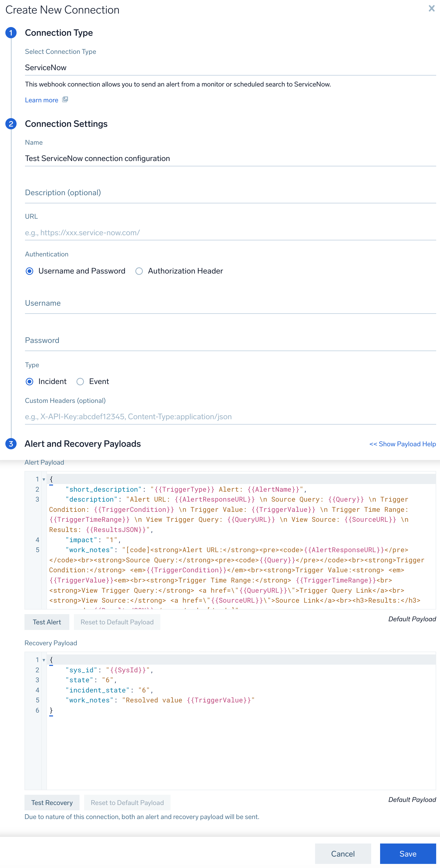
Task: Show Payload Help panel
Action: coord(402,444)
